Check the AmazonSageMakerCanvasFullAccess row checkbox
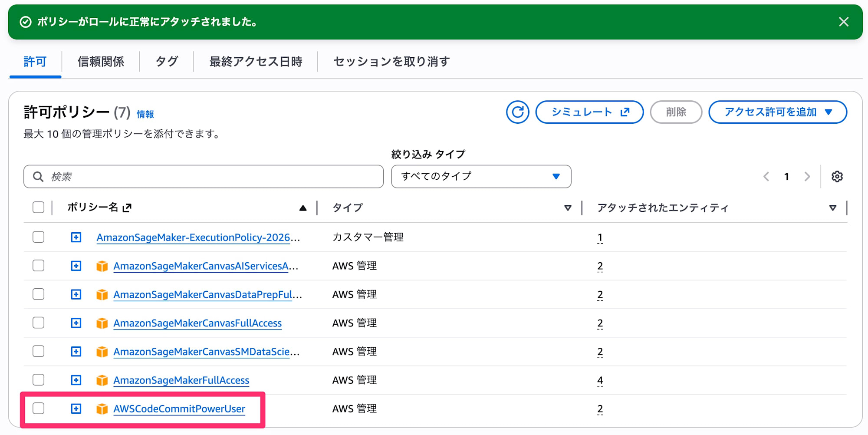The image size is (868, 435). tap(39, 323)
